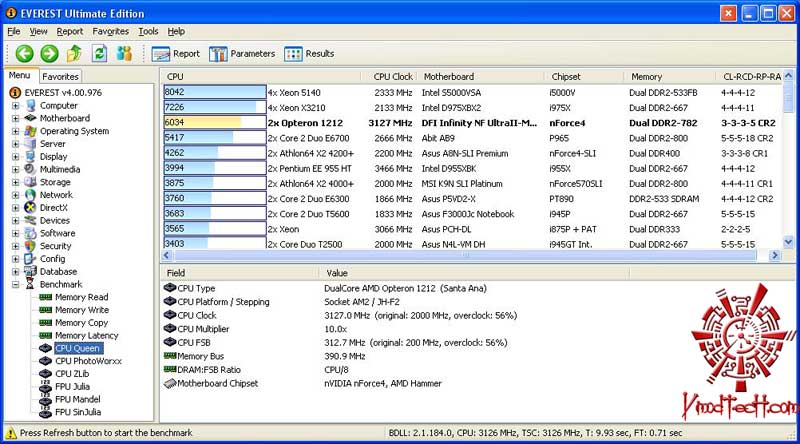Screen dimensions: 800x444
Task: Open the Results toolbar button
Action: pos(309,54)
